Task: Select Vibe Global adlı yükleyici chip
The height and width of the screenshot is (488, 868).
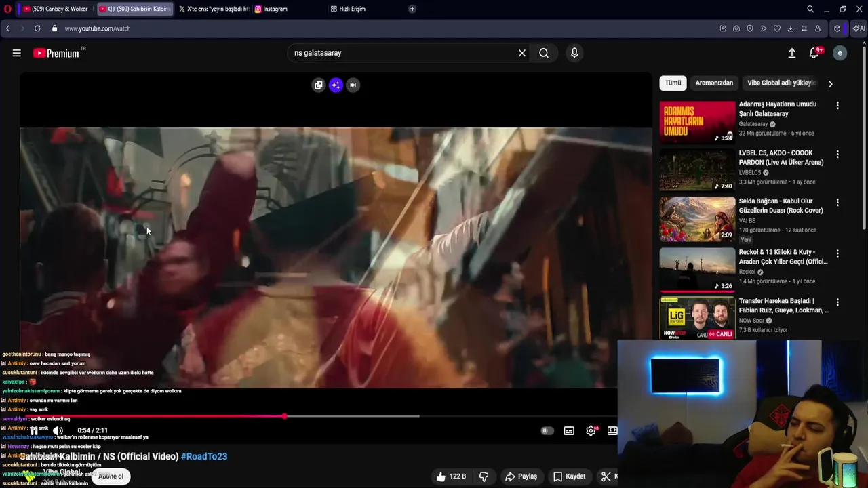Action: click(x=781, y=83)
